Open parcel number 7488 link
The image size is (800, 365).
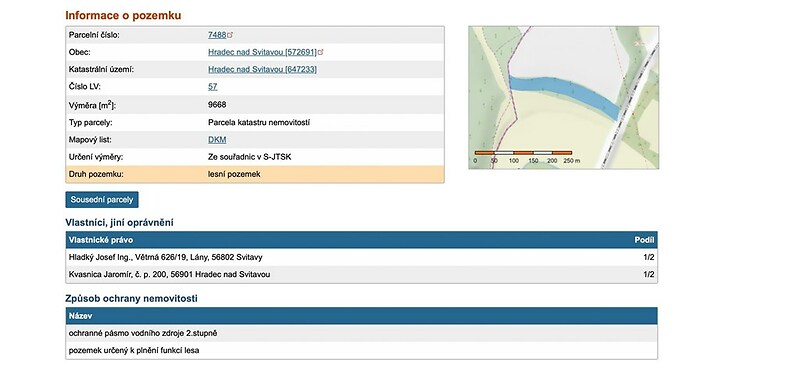click(217, 35)
